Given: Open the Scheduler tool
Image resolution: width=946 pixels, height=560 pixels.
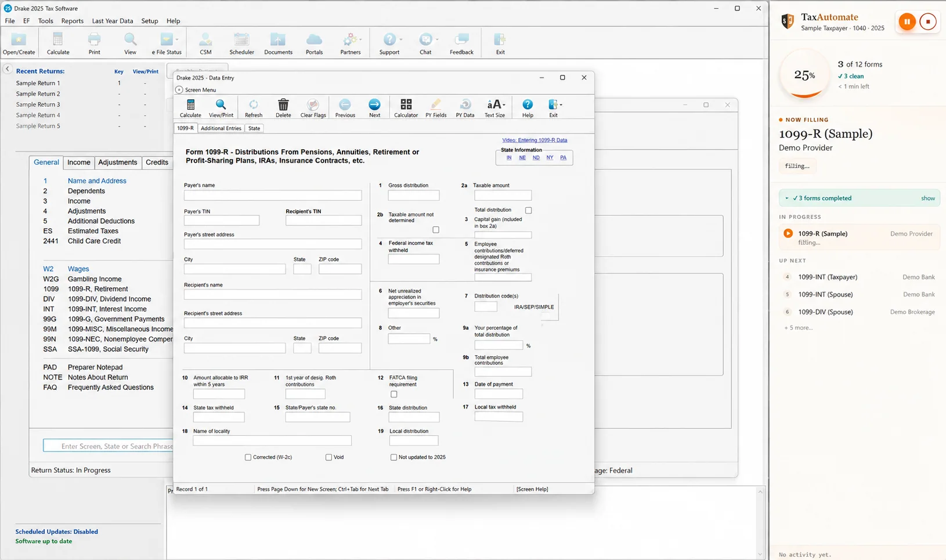Looking at the screenshot, I should tap(241, 44).
